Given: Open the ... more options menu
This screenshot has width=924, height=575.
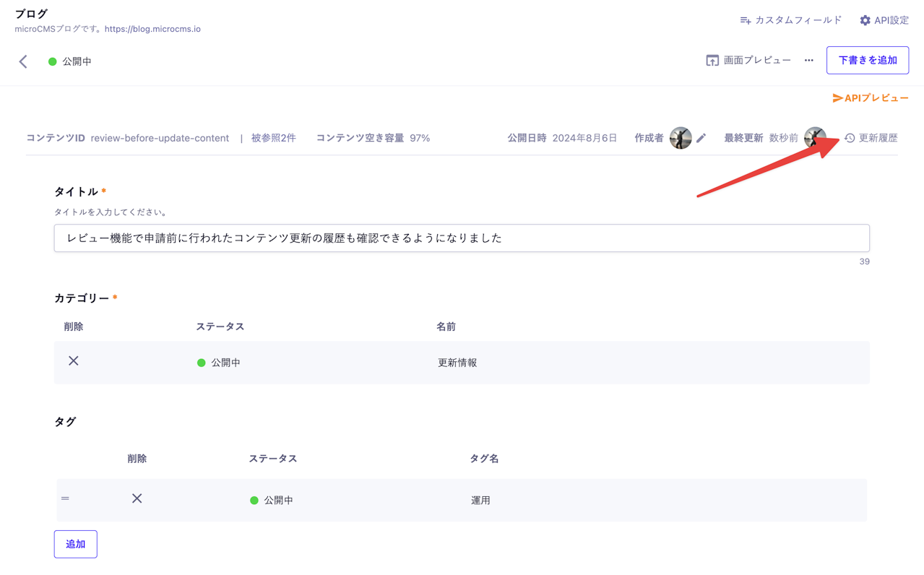Looking at the screenshot, I should 808,61.
